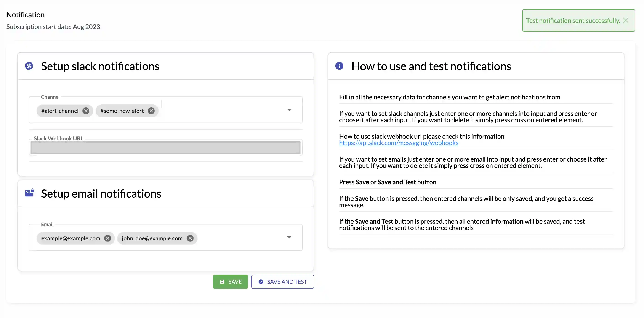The height and width of the screenshot is (318, 644).
Task: Click the 'Test notification sent successfully.' text
Action: pos(573,21)
